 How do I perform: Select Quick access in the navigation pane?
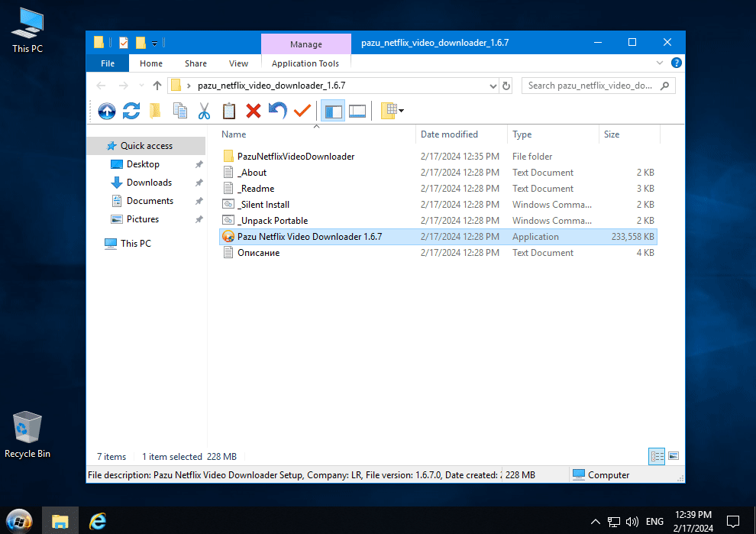147,146
